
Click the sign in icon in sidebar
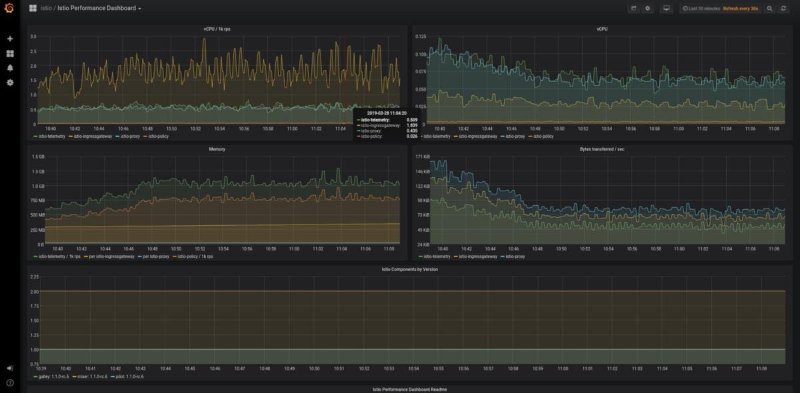click(x=10, y=368)
